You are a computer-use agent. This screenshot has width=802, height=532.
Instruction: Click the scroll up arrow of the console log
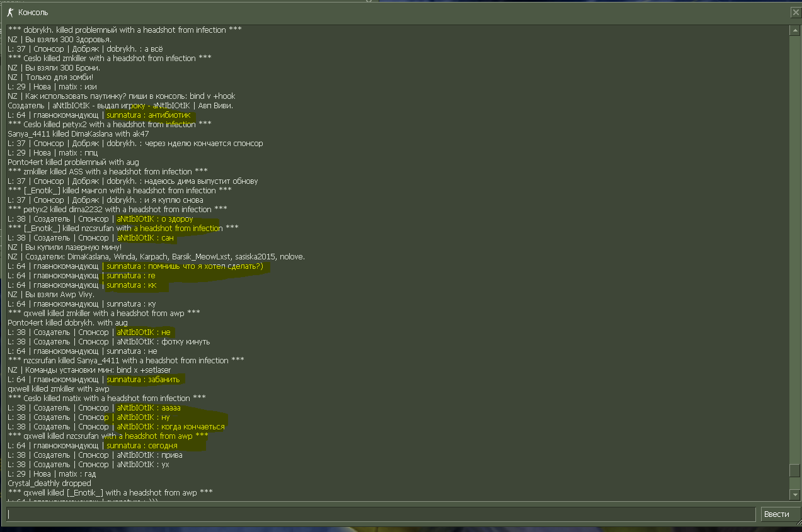[794, 31]
